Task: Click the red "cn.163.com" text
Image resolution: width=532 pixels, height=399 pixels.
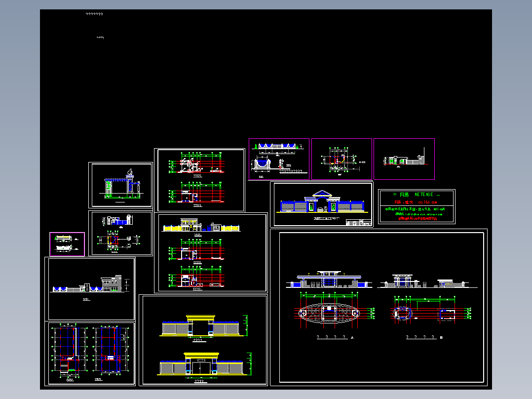Action: (x=427, y=202)
